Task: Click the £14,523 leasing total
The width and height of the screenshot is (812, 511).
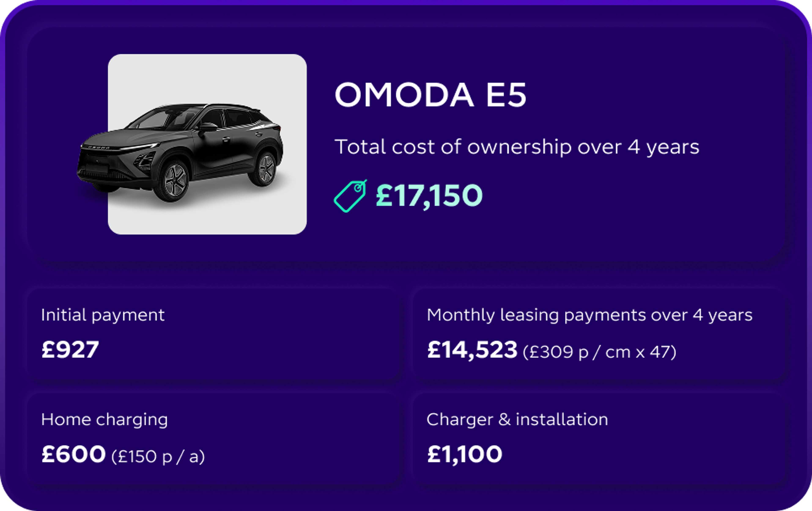Action: 472,350
